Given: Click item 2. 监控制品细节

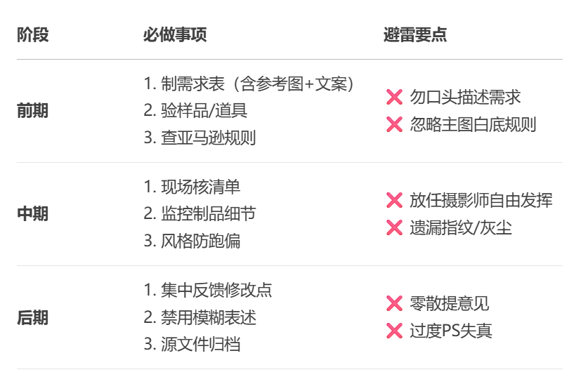Looking at the screenshot, I should (x=200, y=213).
